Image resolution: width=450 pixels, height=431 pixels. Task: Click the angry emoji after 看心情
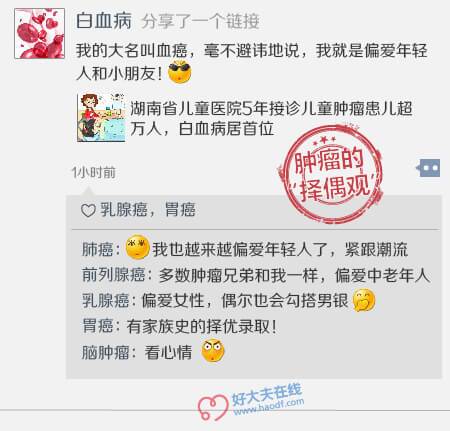pos(213,351)
